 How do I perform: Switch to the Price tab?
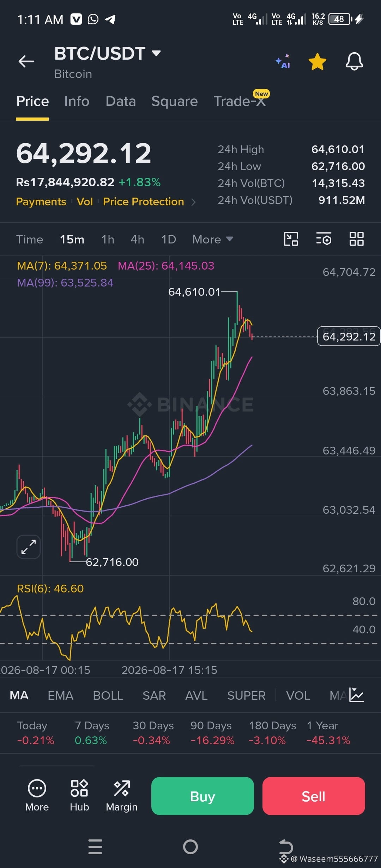(32, 101)
